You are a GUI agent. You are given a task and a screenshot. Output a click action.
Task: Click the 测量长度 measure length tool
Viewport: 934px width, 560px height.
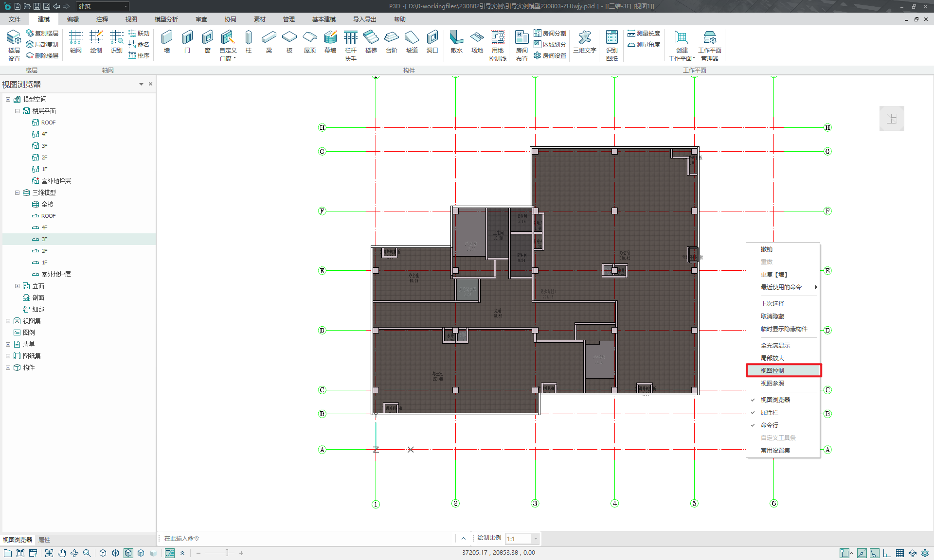[x=644, y=33]
